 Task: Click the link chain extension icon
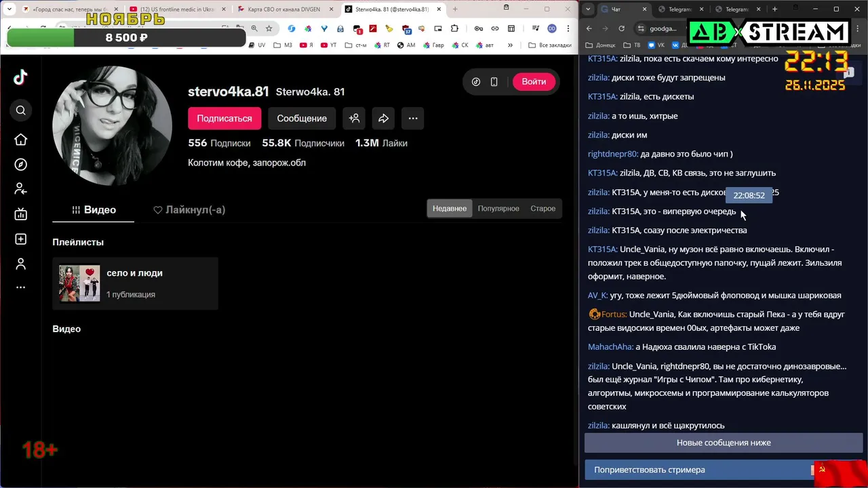[495, 28]
